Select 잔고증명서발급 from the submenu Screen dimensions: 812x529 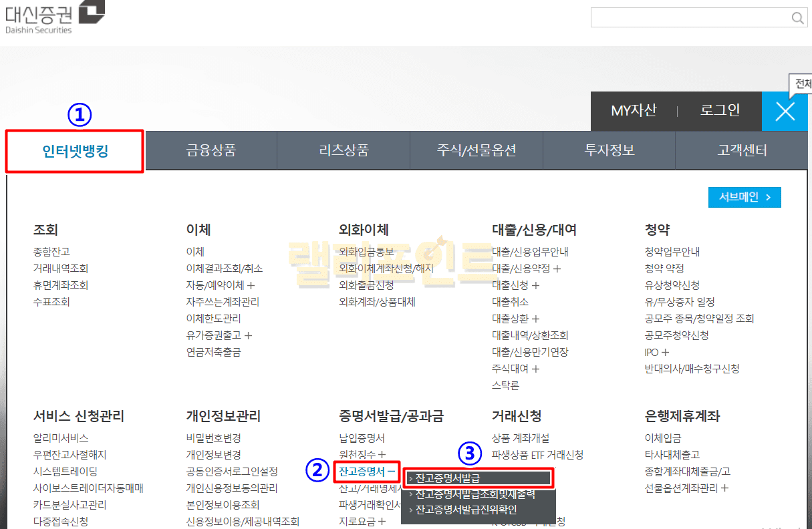pyautogui.click(x=447, y=478)
